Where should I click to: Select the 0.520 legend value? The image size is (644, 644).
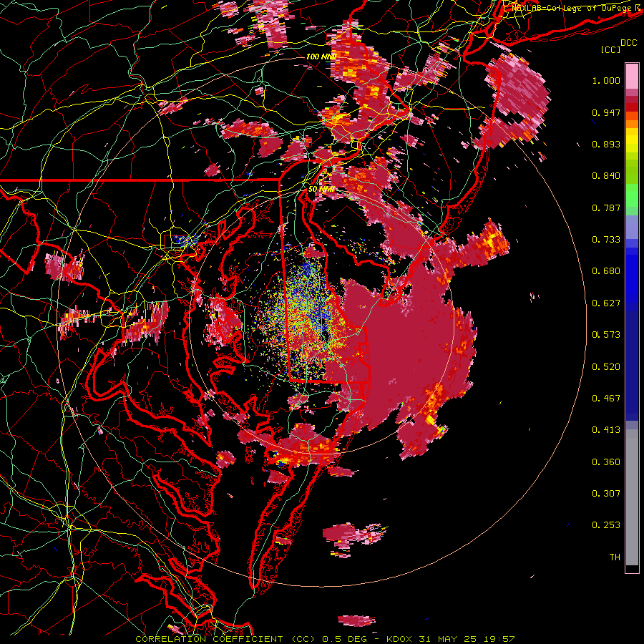[606, 367]
